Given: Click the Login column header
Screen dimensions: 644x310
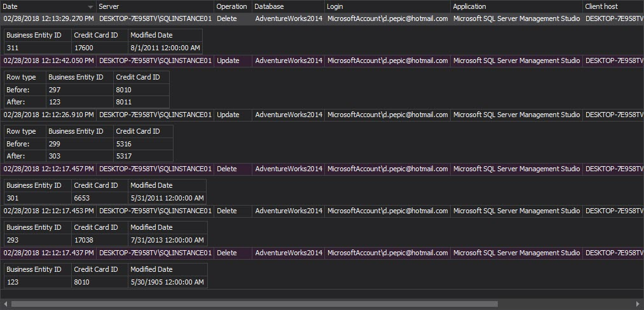Looking at the screenshot, I should click(x=387, y=6).
